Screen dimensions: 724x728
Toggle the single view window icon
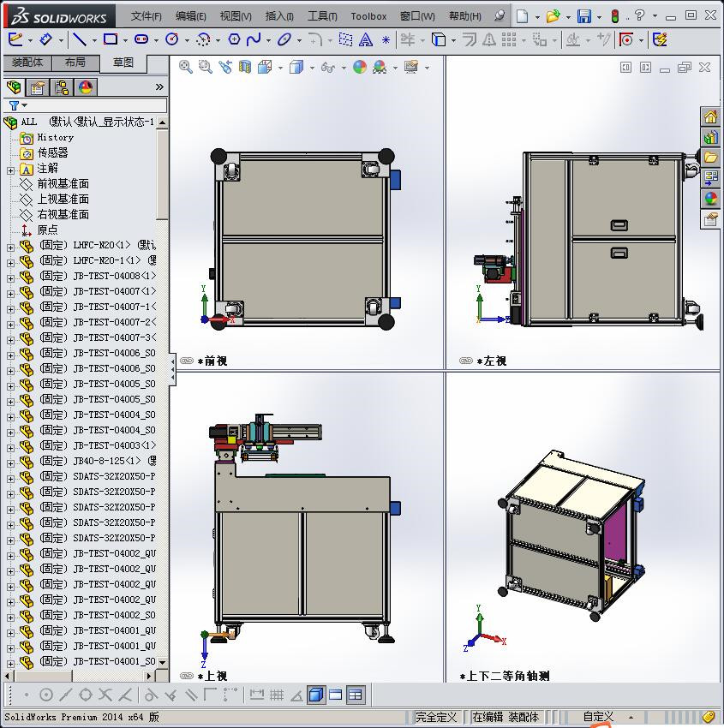click(x=335, y=695)
